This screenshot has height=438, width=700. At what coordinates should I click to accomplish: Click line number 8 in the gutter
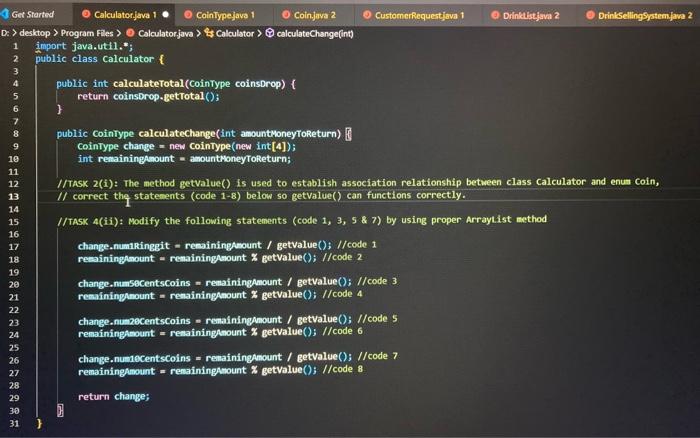[x=16, y=133]
